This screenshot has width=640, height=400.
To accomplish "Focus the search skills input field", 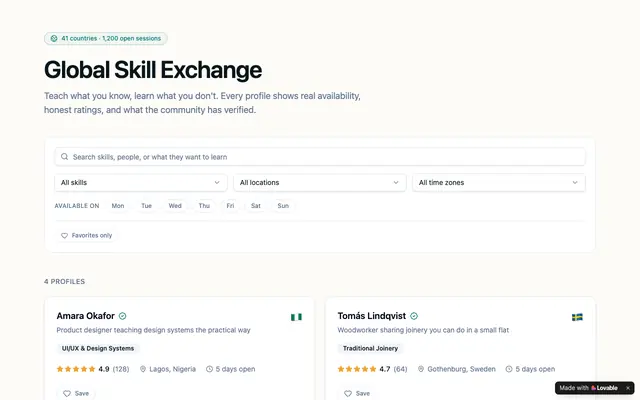I will [x=320, y=157].
